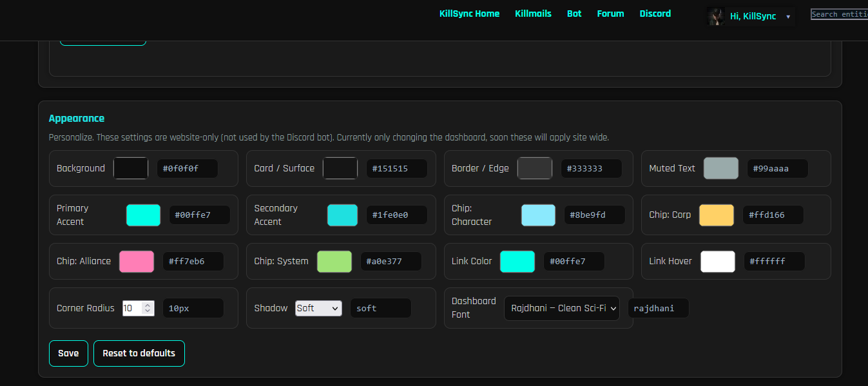Increase Corner Radius with stepper up arrow
Screen dimensions: 868x386
[x=148, y=305]
